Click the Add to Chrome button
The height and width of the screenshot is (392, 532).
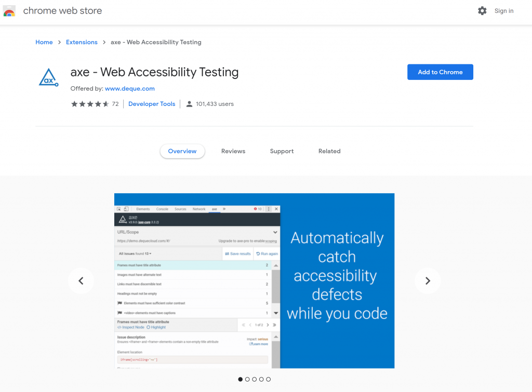[x=440, y=72]
